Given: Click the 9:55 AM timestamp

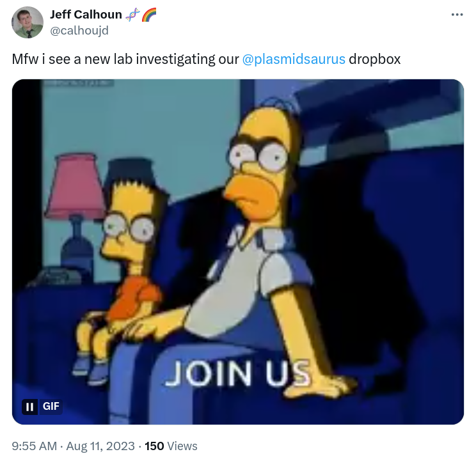Looking at the screenshot, I should (x=35, y=446).
